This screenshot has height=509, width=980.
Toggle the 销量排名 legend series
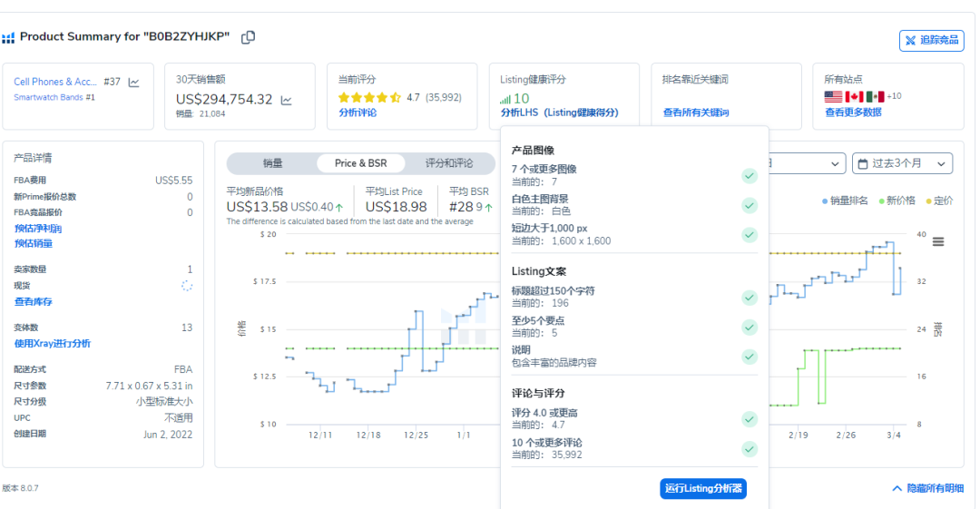845,201
